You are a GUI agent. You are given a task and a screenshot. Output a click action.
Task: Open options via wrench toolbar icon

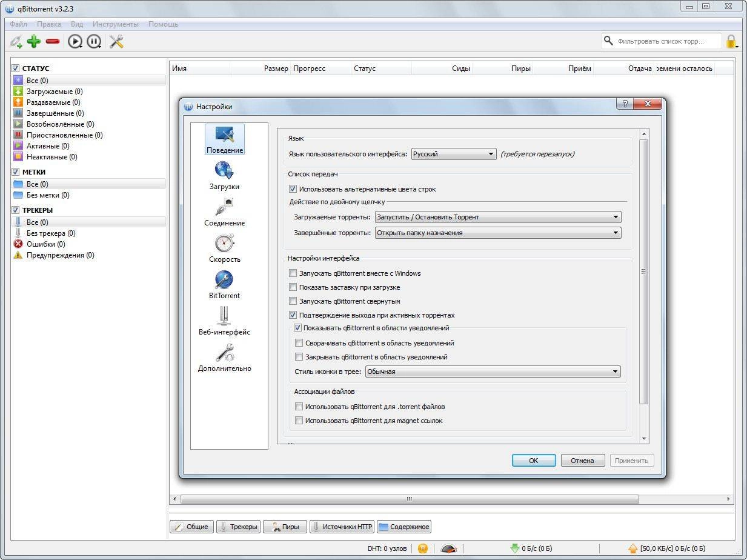click(116, 41)
